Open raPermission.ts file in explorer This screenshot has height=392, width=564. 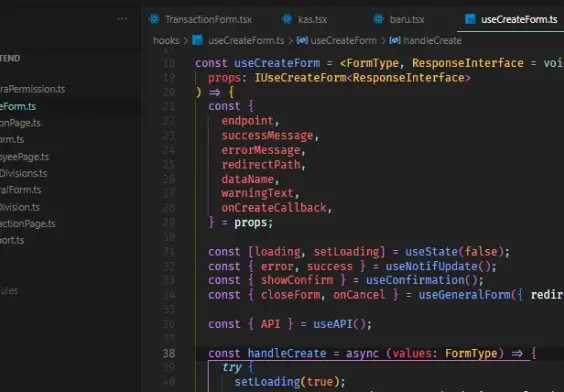[32, 89]
